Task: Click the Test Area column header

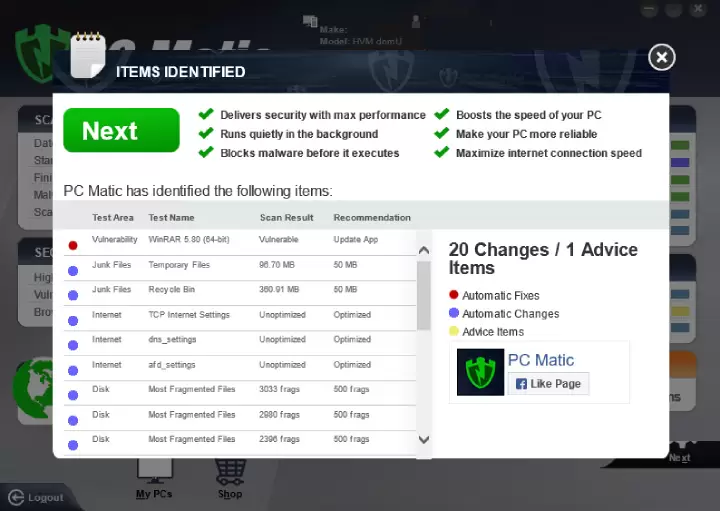Action: pos(112,218)
